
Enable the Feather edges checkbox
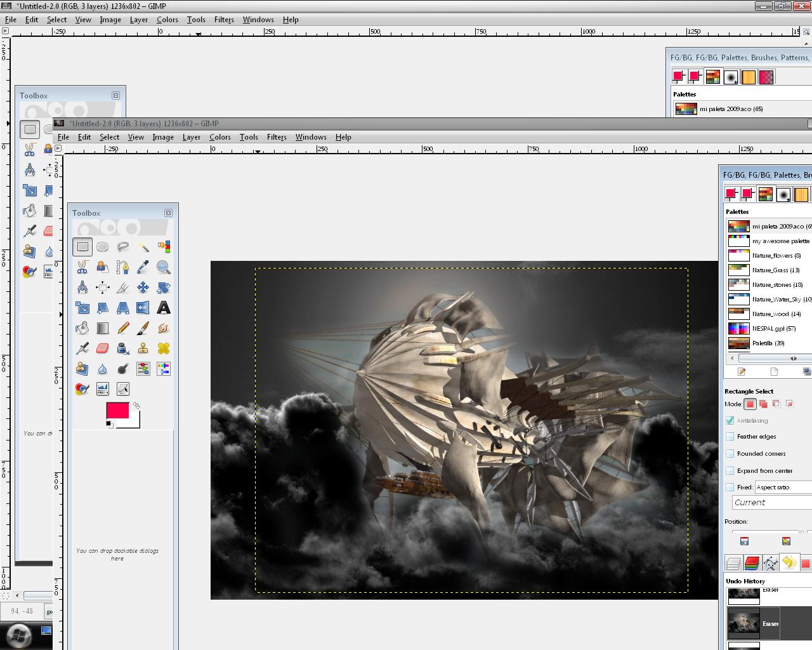point(730,437)
